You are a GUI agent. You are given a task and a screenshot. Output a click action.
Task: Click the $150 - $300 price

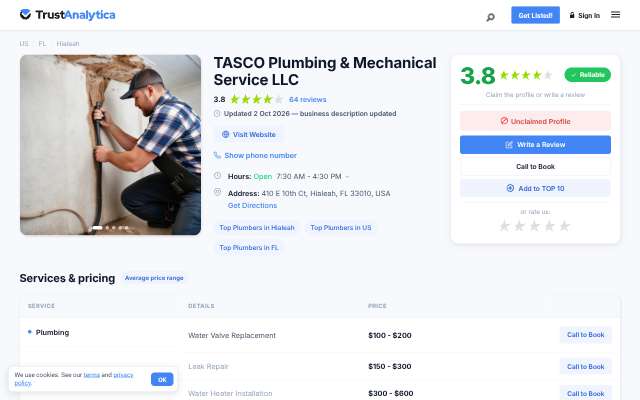coord(389,367)
